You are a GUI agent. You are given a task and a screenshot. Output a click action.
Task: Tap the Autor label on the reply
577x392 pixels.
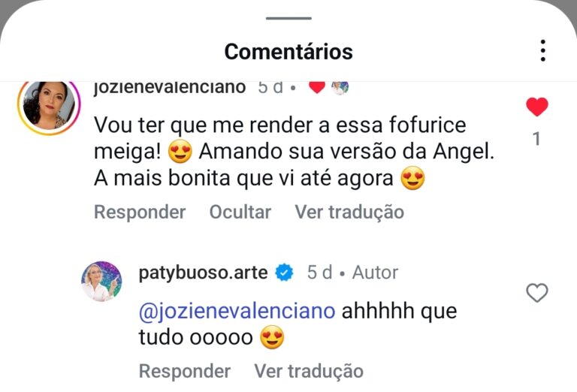[375, 273]
